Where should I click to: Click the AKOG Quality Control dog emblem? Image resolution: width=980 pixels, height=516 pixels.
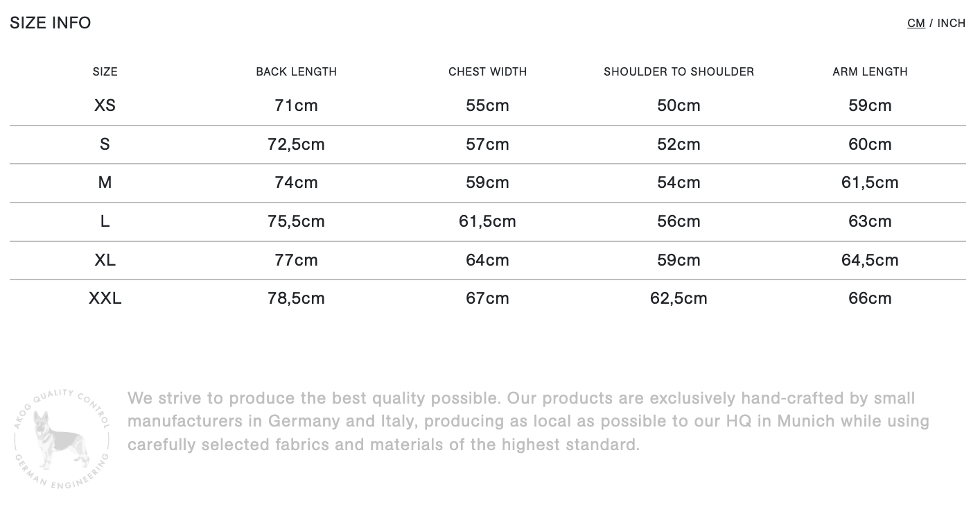click(62, 438)
